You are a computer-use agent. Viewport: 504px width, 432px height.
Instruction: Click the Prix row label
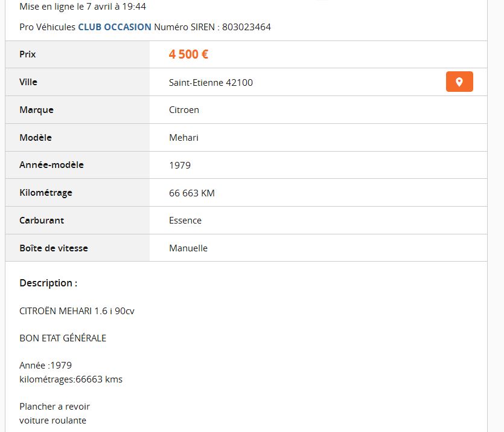click(28, 54)
